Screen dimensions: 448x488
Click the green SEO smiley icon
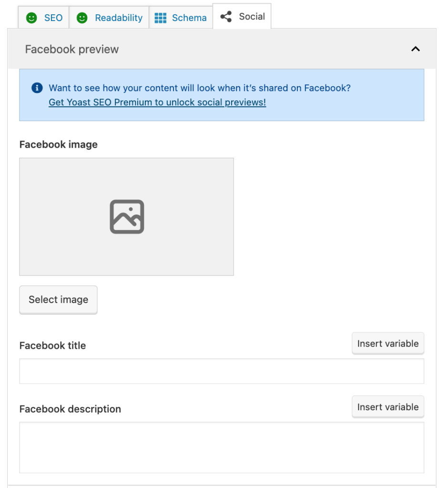click(x=31, y=18)
